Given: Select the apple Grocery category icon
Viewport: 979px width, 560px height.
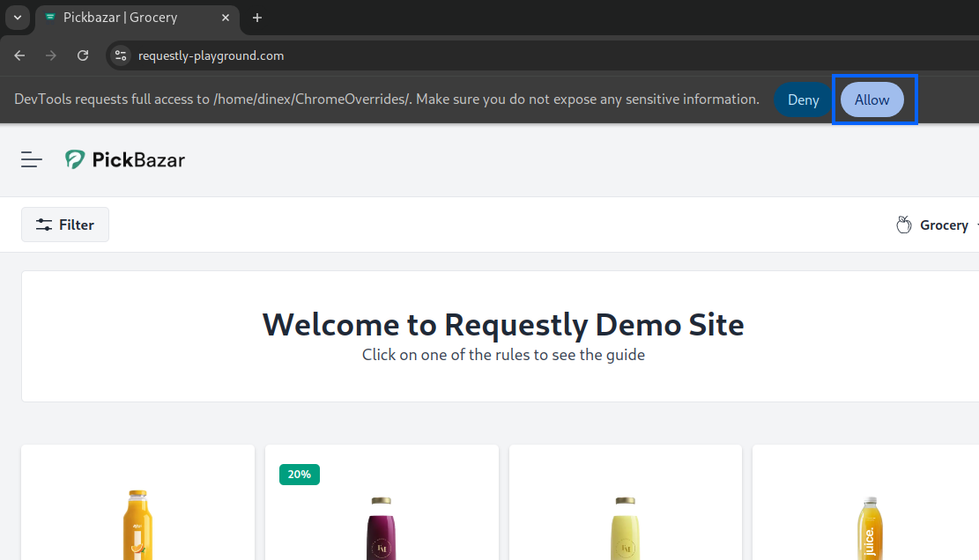Looking at the screenshot, I should 903,225.
